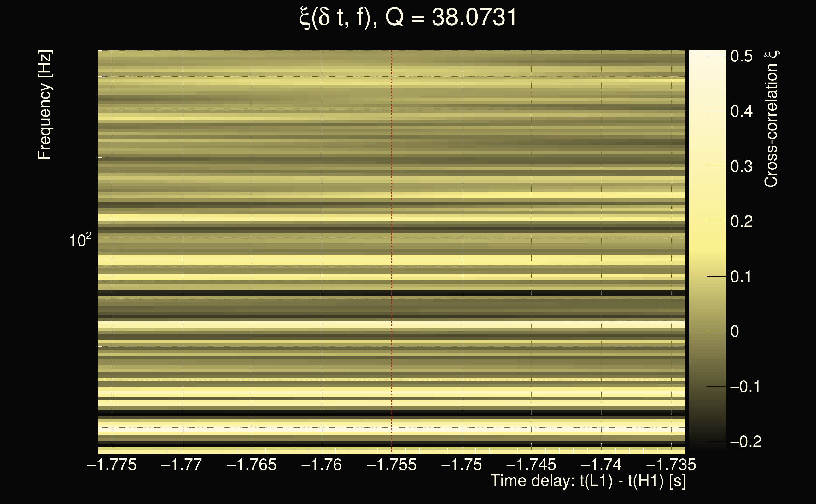Click the 0.3 tick label on the colorbar
Screen dimensions: 816x504
point(741,166)
